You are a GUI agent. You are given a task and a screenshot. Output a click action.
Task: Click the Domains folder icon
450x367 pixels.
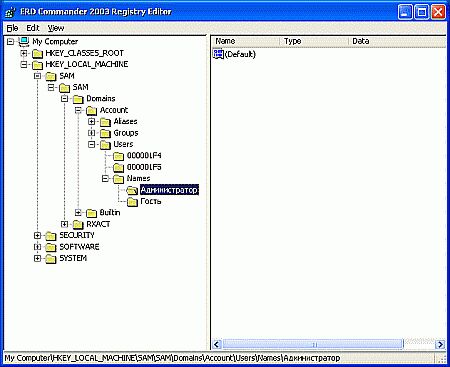(78, 99)
